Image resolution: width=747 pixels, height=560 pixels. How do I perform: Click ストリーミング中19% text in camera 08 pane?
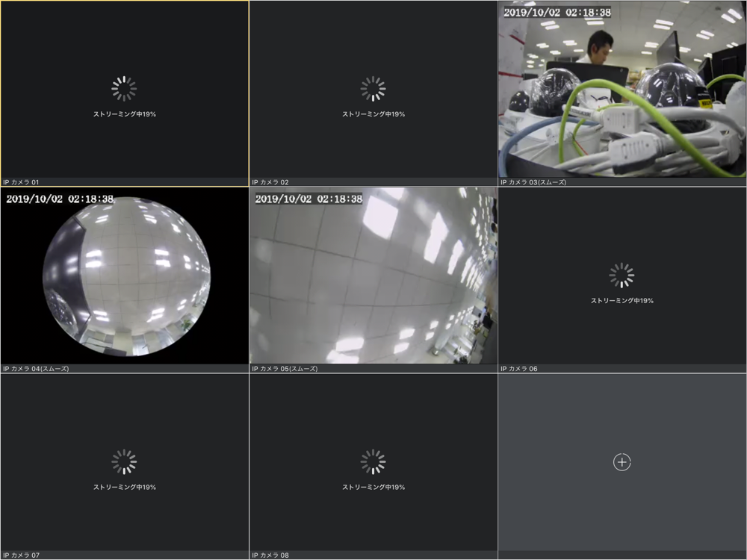(x=373, y=487)
